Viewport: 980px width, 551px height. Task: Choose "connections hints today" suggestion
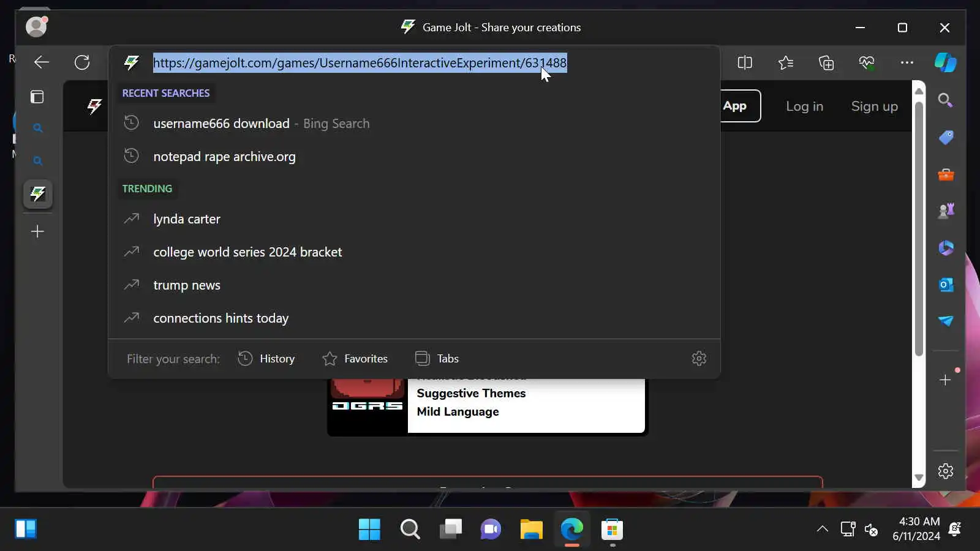[x=414, y=318]
